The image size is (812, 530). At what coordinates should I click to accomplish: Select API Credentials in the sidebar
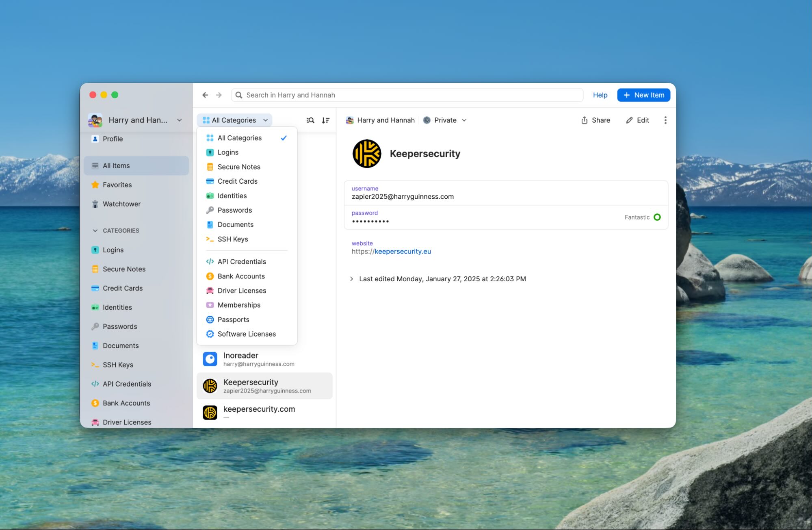pyautogui.click(x=126, y=384)
